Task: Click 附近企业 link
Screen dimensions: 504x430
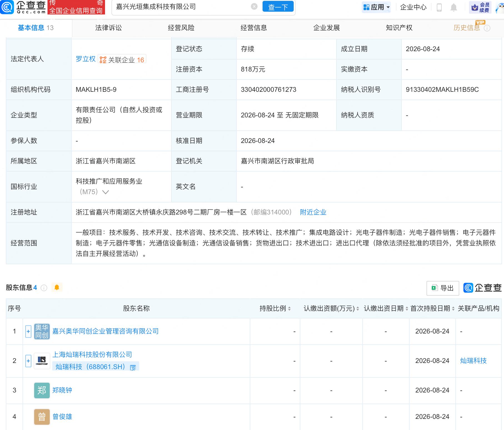Action: (313, 212)
